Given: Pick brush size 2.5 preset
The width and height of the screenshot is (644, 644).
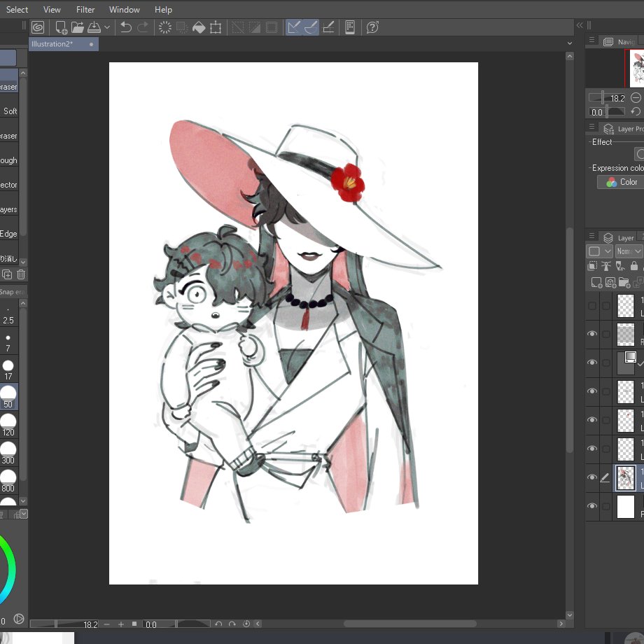Looking at the screenshot, I should [x=8, y=315].
